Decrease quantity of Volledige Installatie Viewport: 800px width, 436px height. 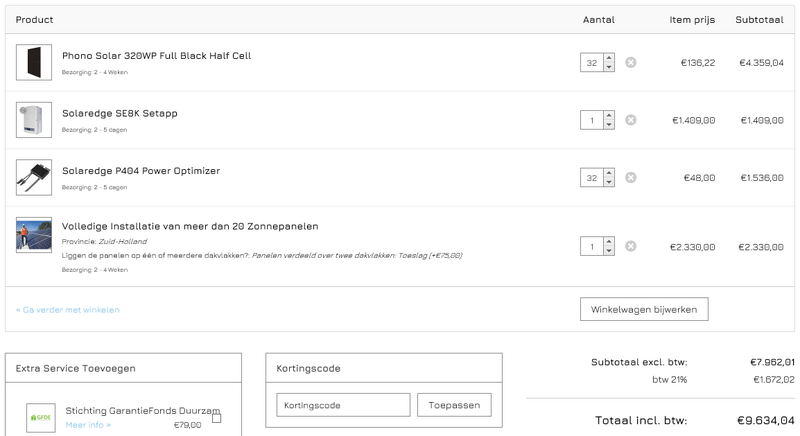tap(609, 251)
